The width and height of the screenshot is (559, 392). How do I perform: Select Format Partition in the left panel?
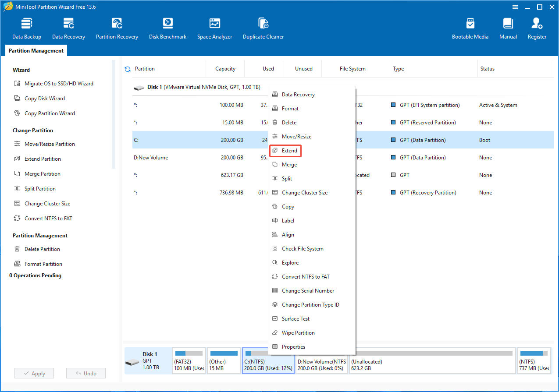[38, 264]
